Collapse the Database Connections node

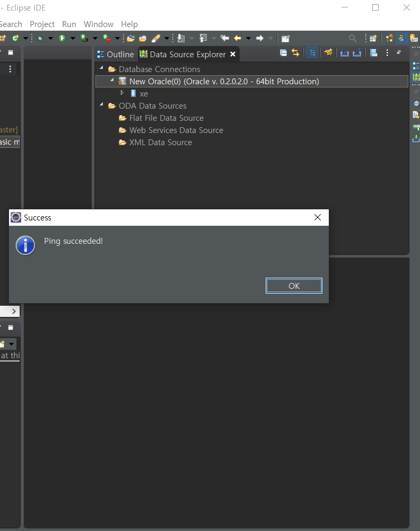click(x=101, y=68)
